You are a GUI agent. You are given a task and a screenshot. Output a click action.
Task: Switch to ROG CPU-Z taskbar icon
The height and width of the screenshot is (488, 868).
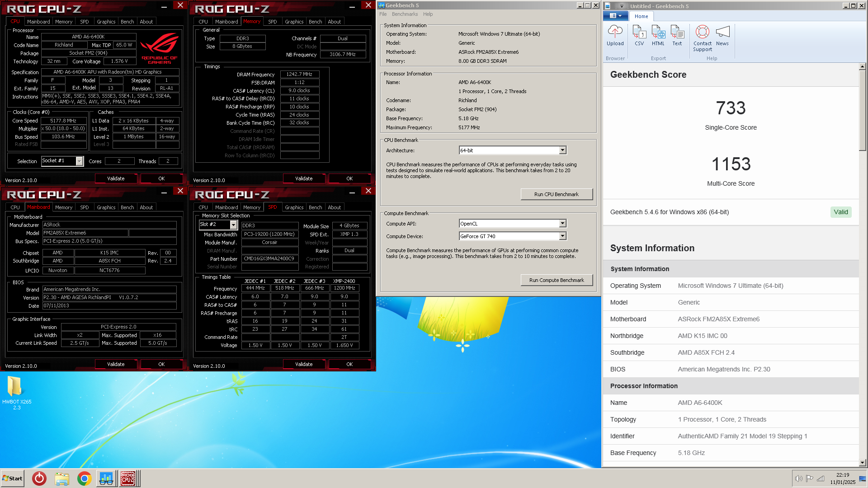point(128,479)
